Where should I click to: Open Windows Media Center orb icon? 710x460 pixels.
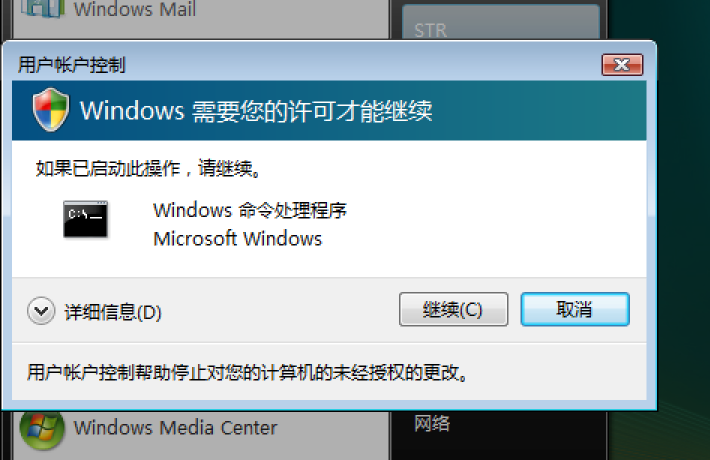point(42,430)
